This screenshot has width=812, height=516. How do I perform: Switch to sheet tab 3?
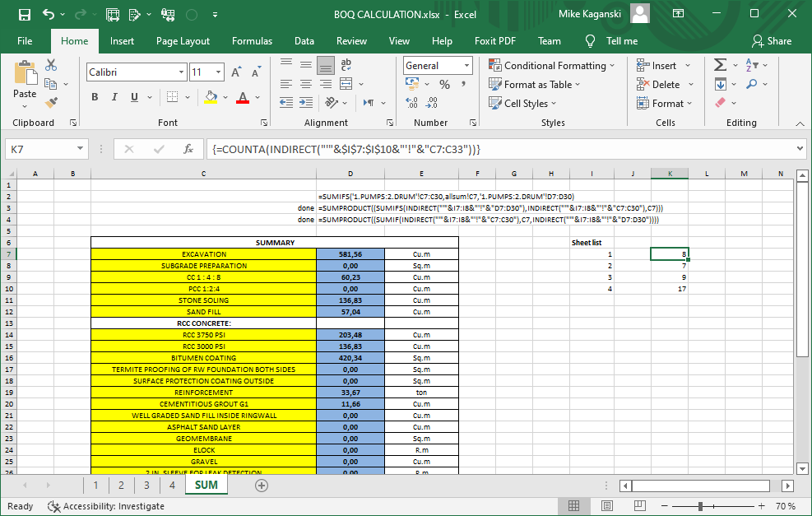(x=146, y=486)
